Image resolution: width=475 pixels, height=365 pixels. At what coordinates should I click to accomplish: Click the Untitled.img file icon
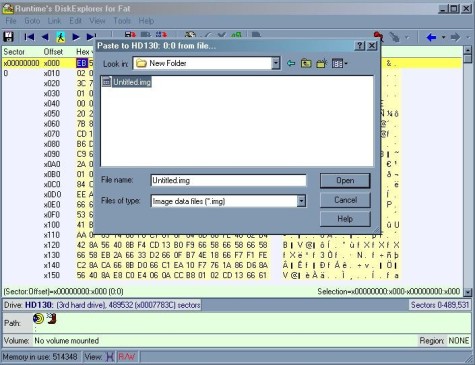106,82
